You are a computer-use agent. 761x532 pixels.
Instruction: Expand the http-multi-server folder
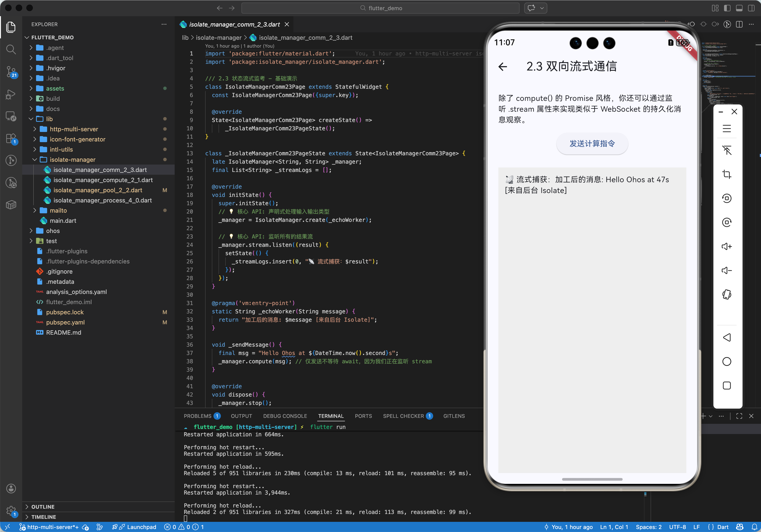[73, 129]
